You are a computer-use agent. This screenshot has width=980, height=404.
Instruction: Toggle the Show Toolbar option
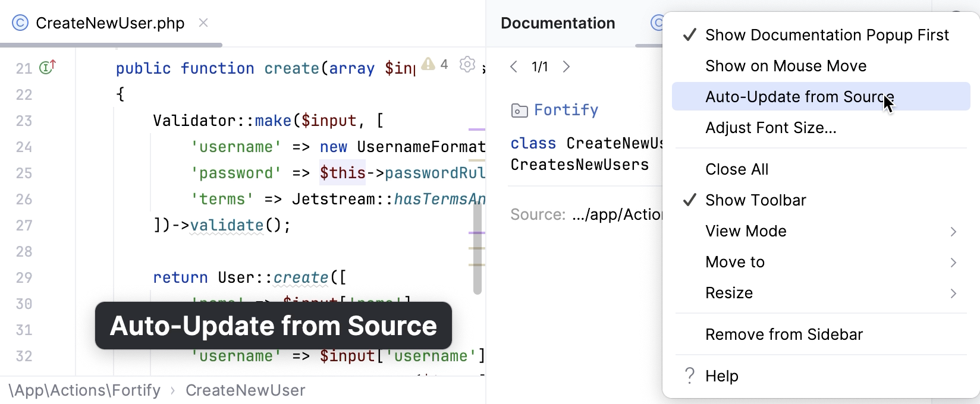pos(755,200)
